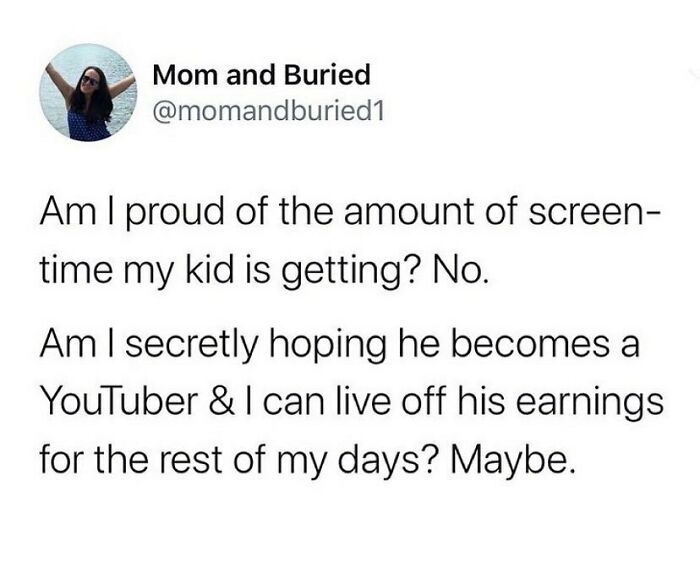Click the Mom and Buried profile avatar
This screenshot has width=700, height=584.
click(88, 92)
